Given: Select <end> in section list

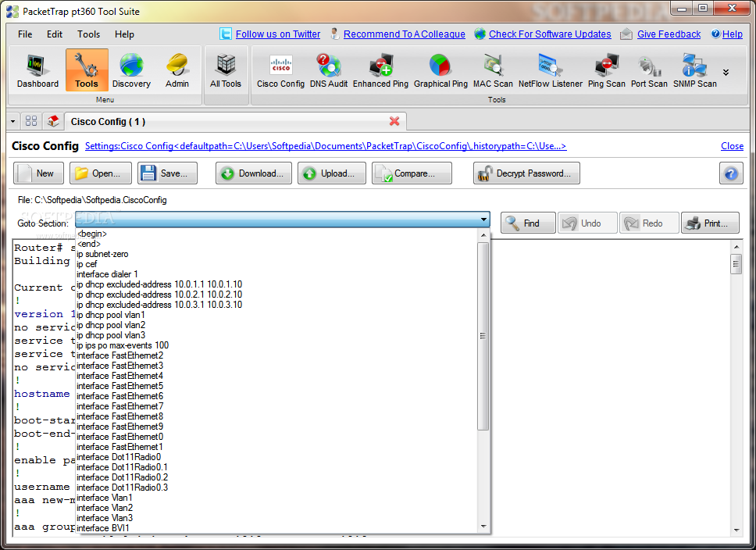Looking at the screenshot, I should coord(276,244).
